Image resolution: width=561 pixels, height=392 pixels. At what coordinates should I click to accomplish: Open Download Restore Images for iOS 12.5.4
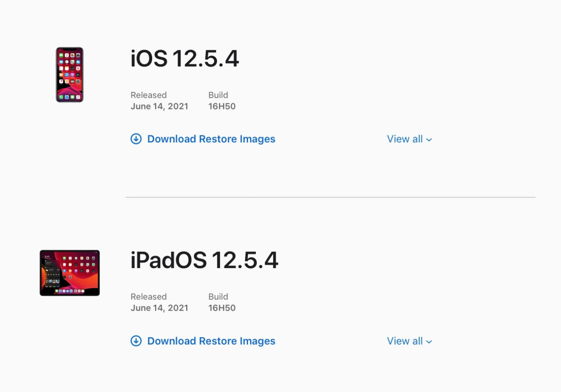pyautogui.click(x=211, y=139)
